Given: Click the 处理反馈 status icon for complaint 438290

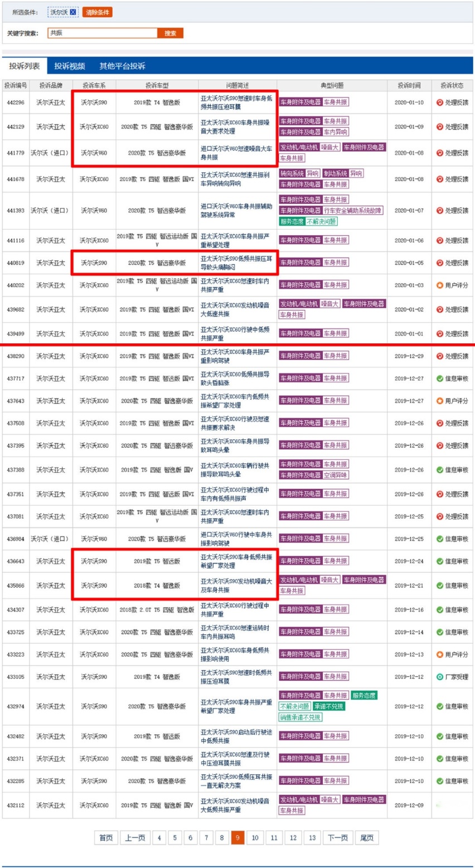Looking at the screenshot, I should pos(439,356).
